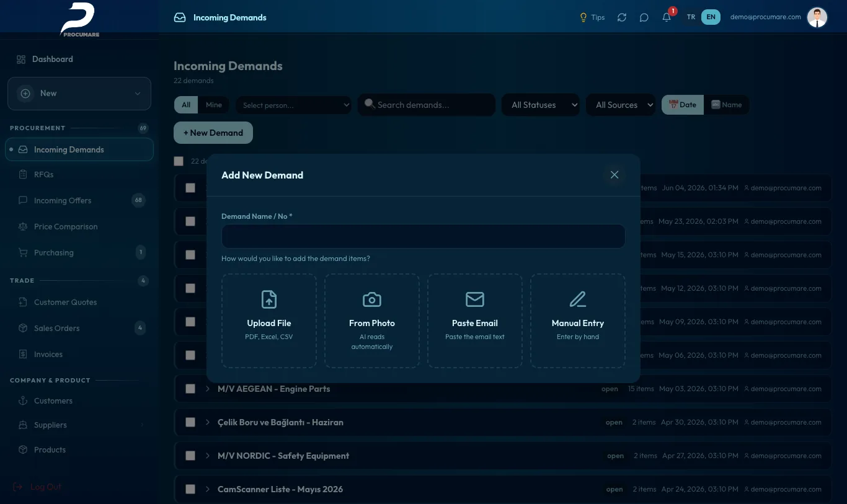Click the Customers anchor icon
This screenshot has width=847, height=504.
click(x=23, y=400)
